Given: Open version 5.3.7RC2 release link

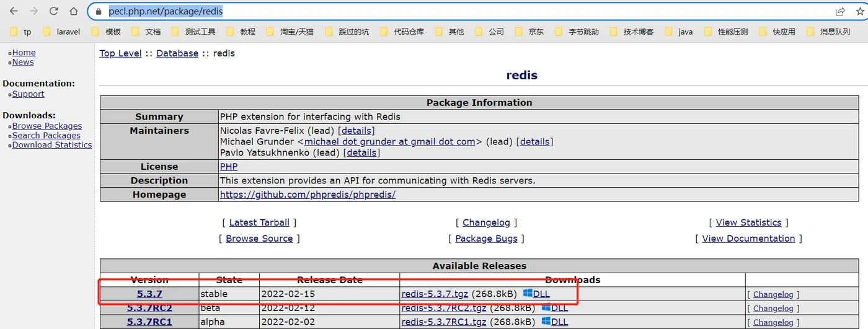Looking at the screenshot, I should [x=149, y=308].
